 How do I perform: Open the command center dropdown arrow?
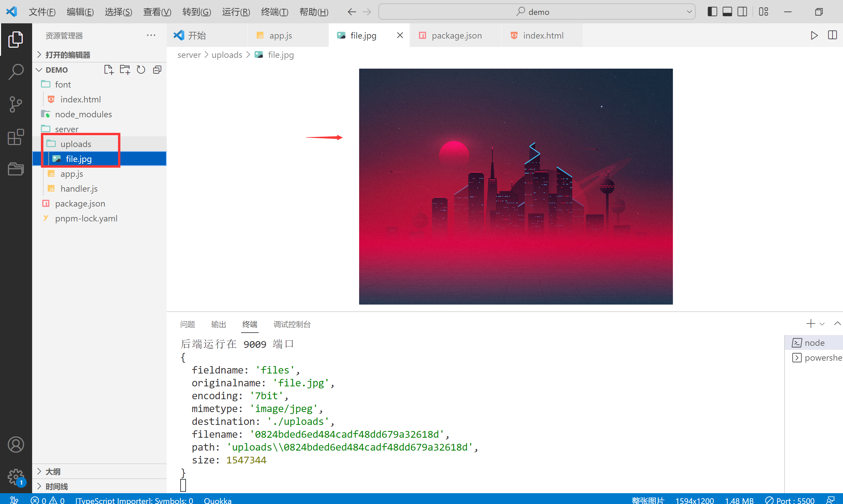click(x=689, y=12)
